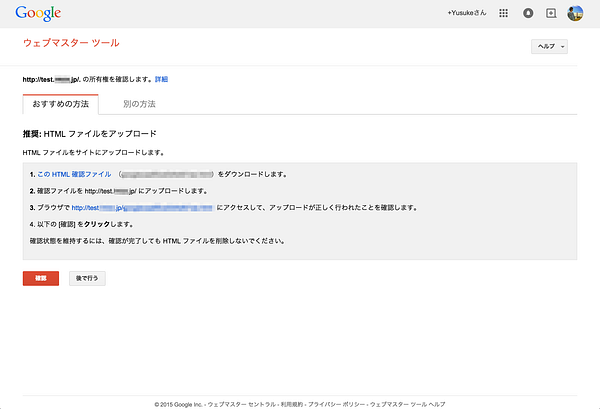Open the Google apps grid icon
This screenshot has width=600, height=409.
click(x=504, y=13)
